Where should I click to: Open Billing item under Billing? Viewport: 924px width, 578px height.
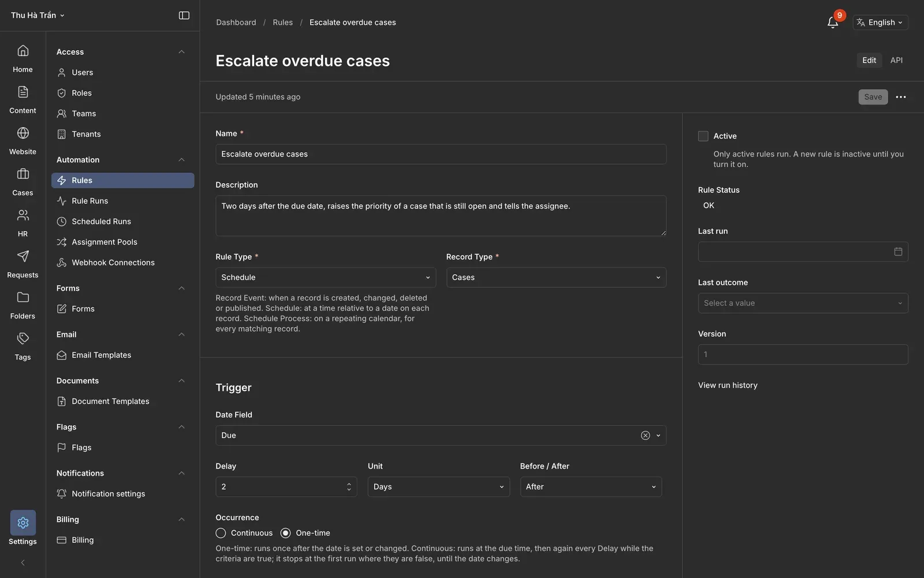(x=122, y=540)
